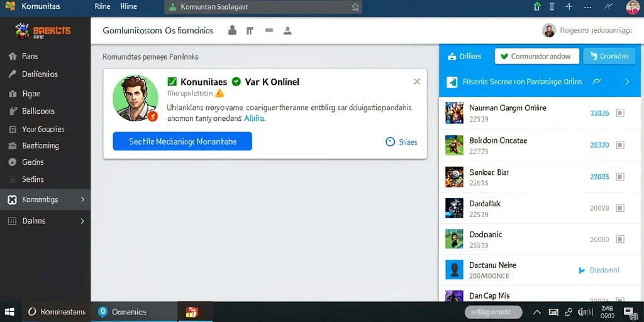
Task: Open the Windows Start button
Action: click(10, 312)
